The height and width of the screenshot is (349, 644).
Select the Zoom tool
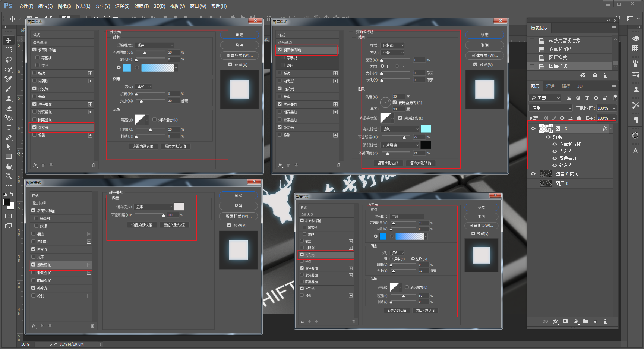(9, 176)
